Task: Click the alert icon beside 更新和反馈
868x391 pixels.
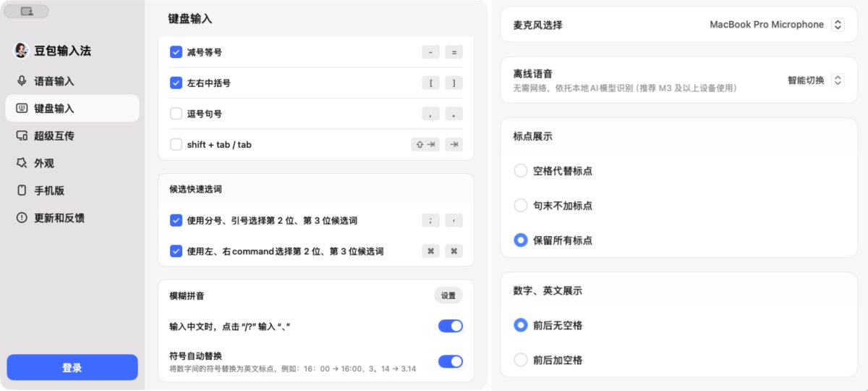Action: click(22, 217)
